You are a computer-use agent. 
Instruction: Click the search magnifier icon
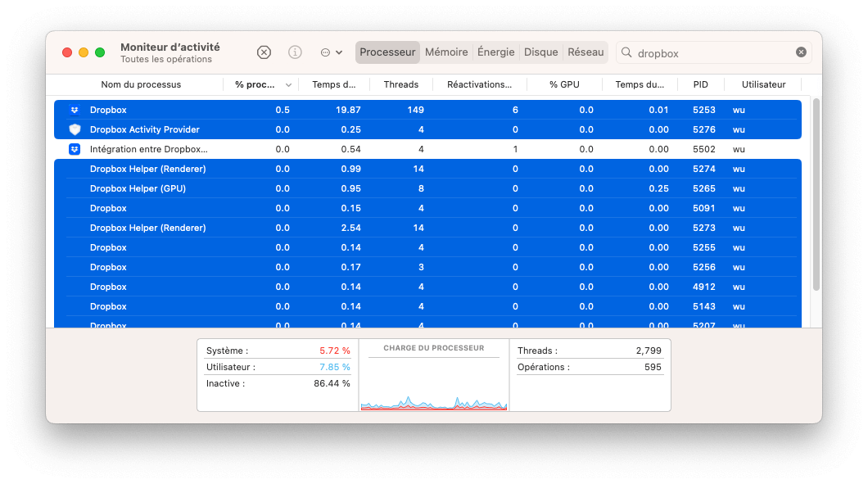tap(626, 52)
